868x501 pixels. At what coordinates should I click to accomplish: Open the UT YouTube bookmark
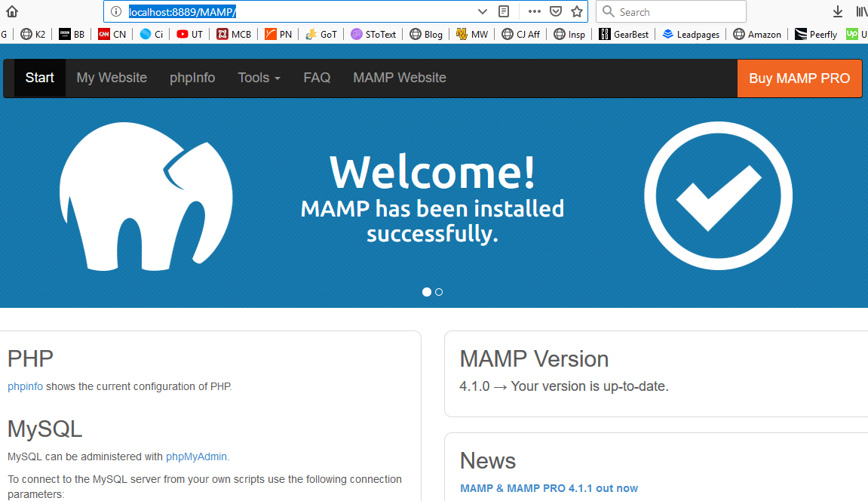pyautogui.click(x=189, y=34)
